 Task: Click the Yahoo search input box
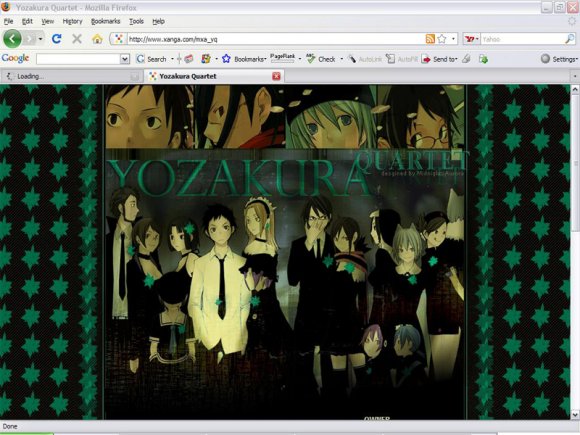522,39
